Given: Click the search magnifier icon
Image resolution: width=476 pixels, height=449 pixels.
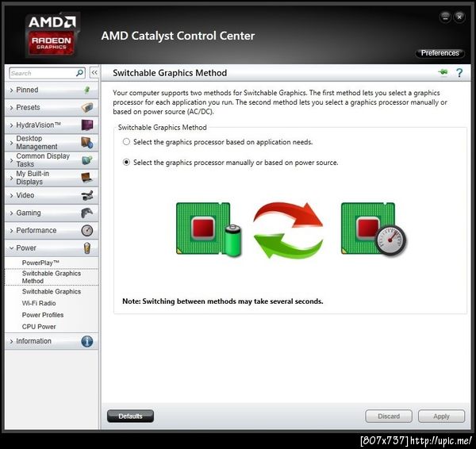Looking at the screenshot, I should coord(79,73).
